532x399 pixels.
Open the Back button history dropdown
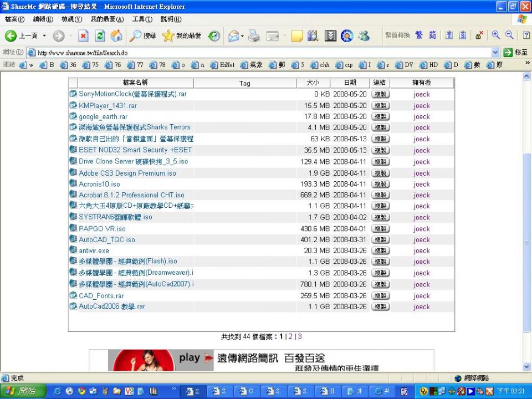click(x=44, y=35)
